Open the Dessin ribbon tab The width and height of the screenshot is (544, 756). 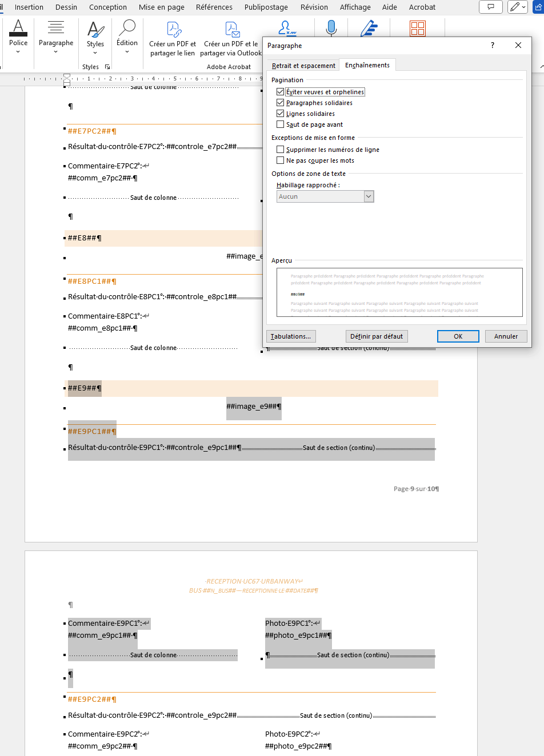[66, 7]
